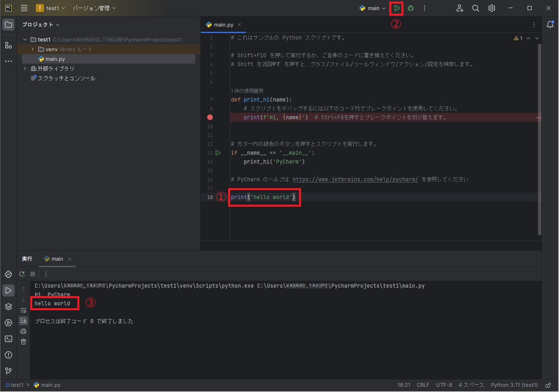The width and height of the screenshot is (559, 392).
Task: Click the rerun icon in the run panel
Action: click(x=22, y=274)
